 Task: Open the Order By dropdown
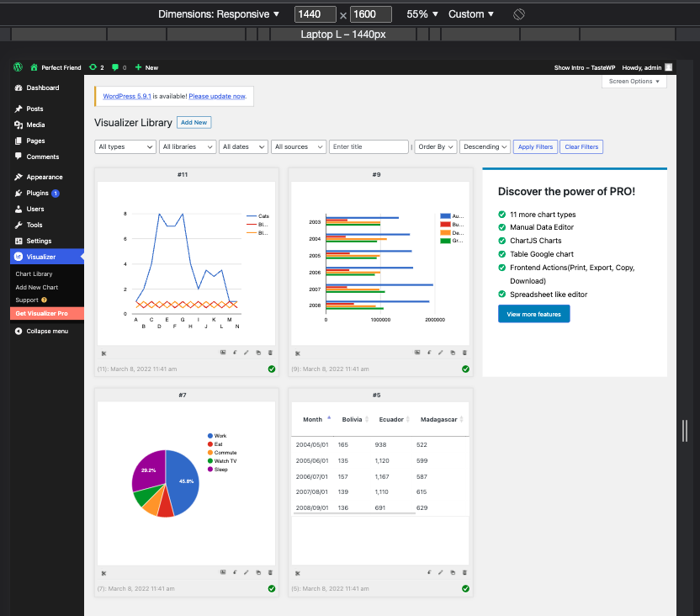tap(436, 147)
